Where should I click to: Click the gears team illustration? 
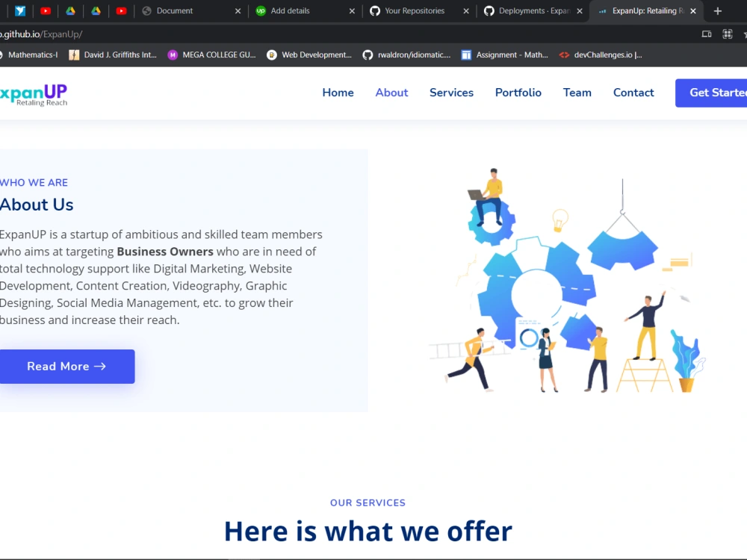tap(567, 281)
